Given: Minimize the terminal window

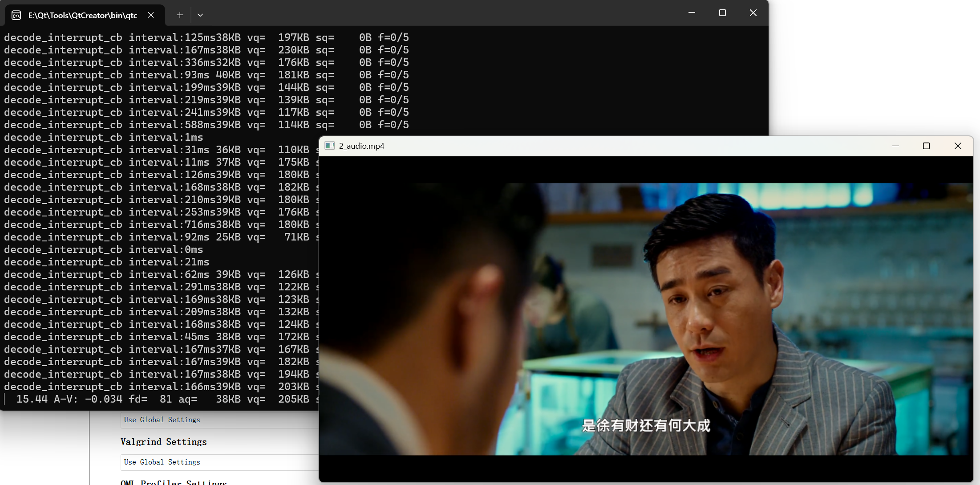Looking at the screenshot, I should tap(692, 13).
